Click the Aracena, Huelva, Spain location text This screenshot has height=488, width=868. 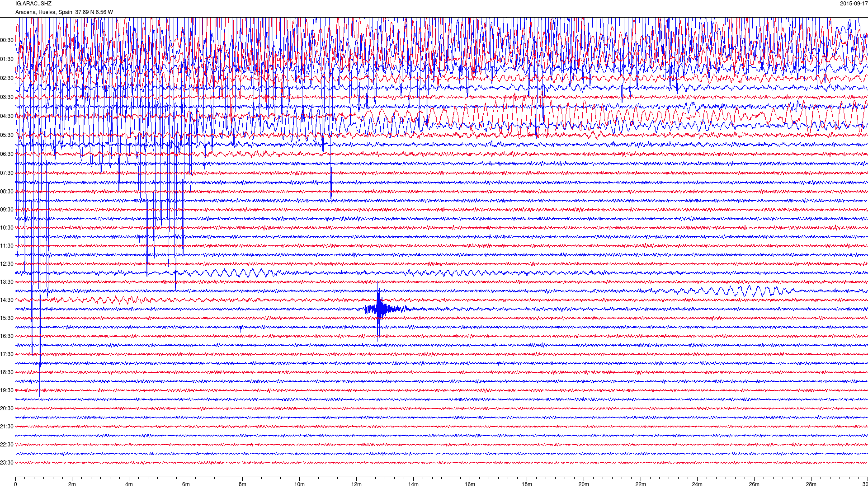44,12
